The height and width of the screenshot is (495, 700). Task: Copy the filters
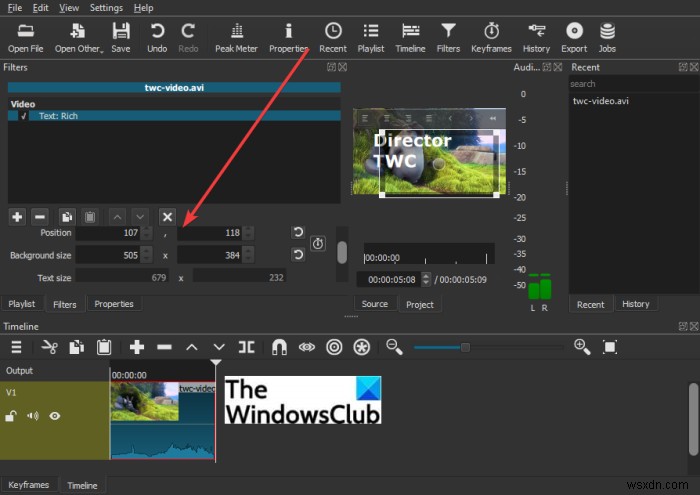tap(67, 217)
